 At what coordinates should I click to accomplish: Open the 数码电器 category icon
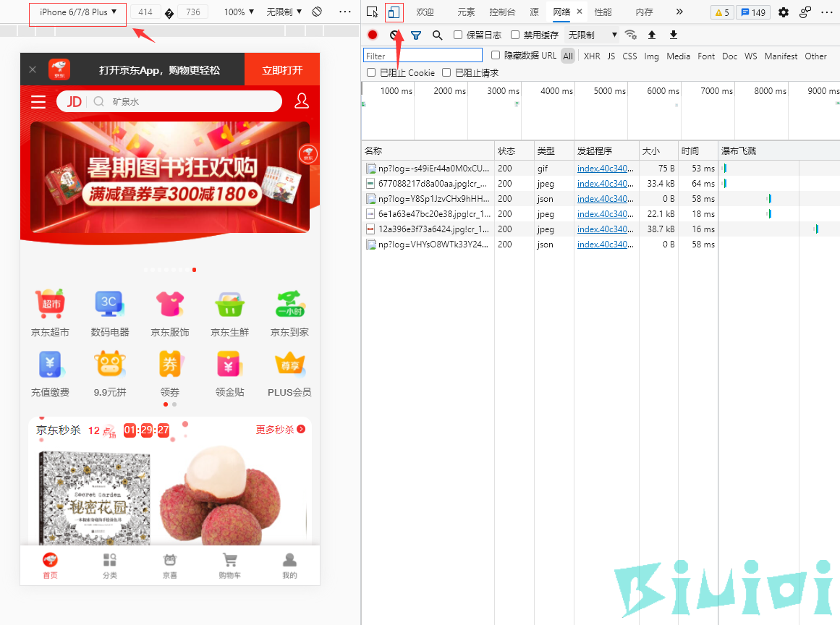coord(110,304)
